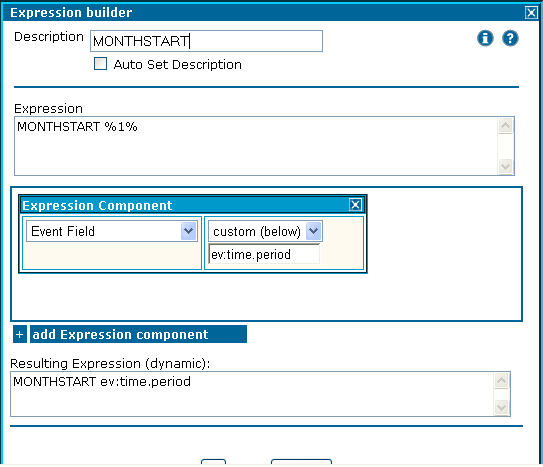543x467 pixels.
Task: Click the add Expression component button
Action: tap(138, 334)
